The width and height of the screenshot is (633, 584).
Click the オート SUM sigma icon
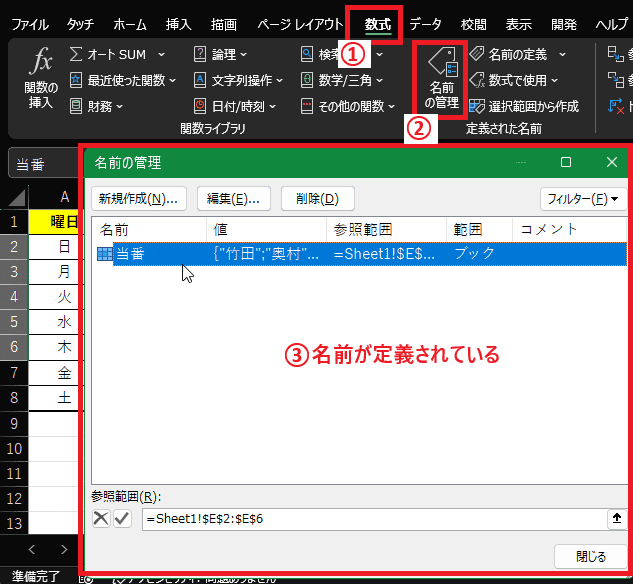coord(77,54)
